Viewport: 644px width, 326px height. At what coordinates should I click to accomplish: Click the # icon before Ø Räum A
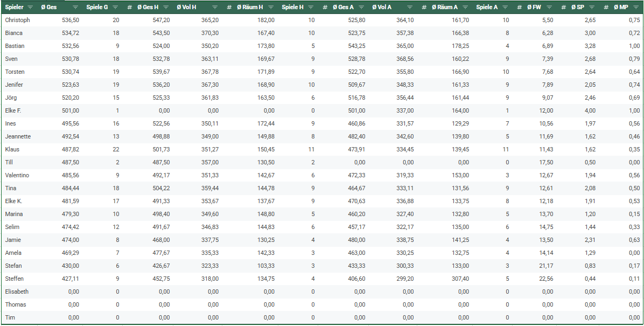(424, 8)
